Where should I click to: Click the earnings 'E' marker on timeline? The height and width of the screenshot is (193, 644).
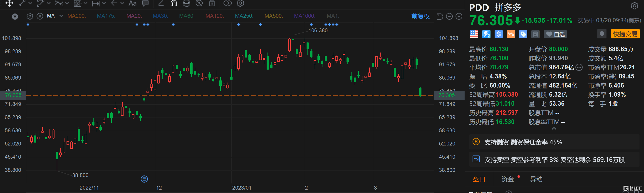point(144,179)
